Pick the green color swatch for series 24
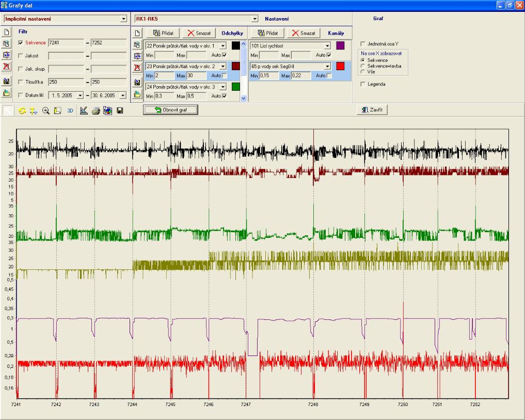525x420 pixels. [236, 87]
